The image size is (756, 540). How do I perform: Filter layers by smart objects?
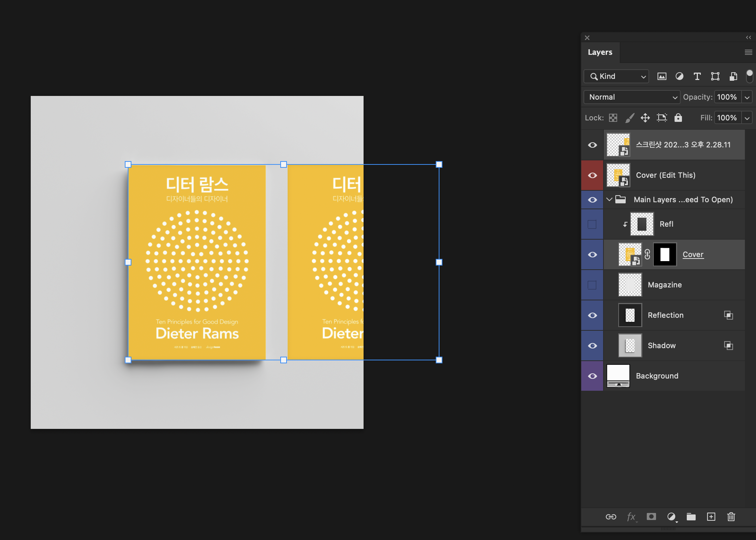coord(733,76)
